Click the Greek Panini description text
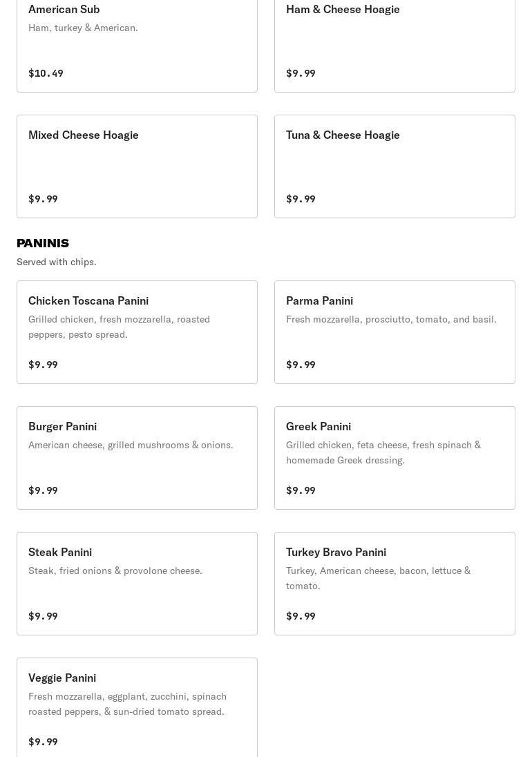 tap(383, 452)
